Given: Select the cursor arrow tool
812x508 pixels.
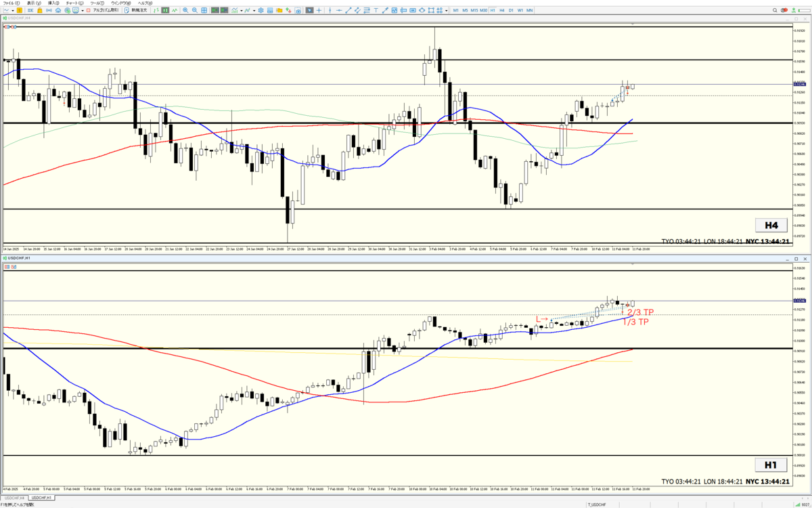Looking at the screenshot, I should tap(309, 10).
